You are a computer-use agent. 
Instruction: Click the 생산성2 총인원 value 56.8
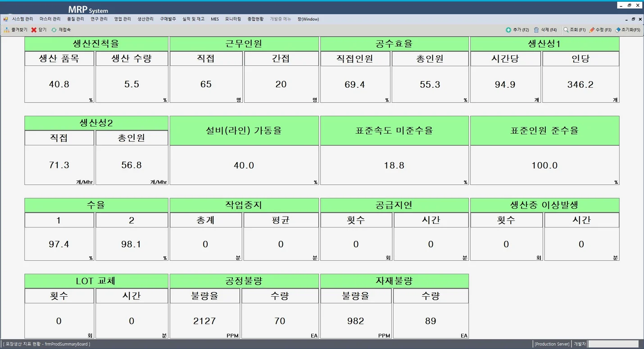pos(132,165)
